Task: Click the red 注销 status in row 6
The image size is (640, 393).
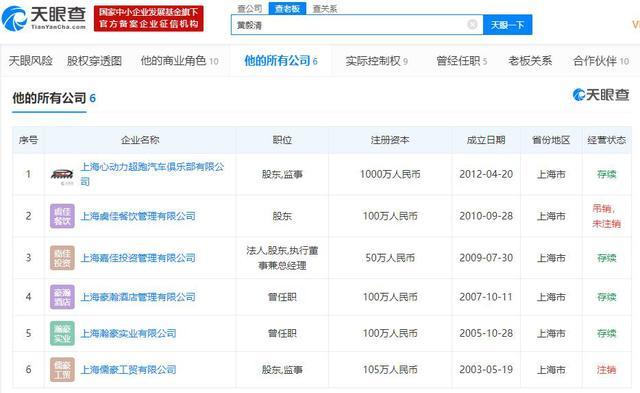Action: [606, 370]
